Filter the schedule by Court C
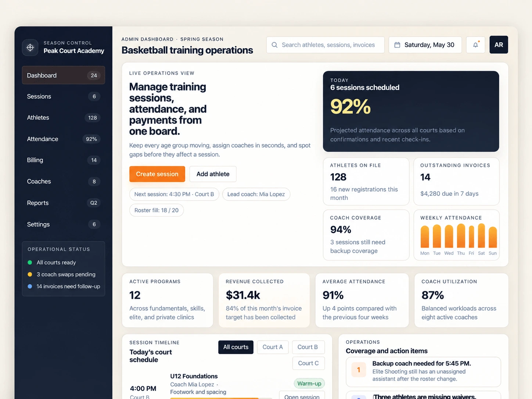Screen dimensions: 532x399 point(308,363)
